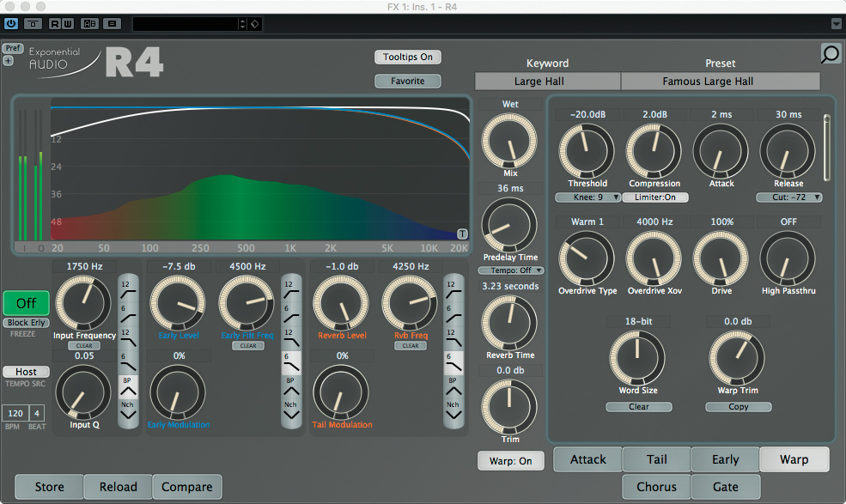Viewport: 846px width, 504px height.
Task: Click the Write automation W icon
Action: [67, 24]
